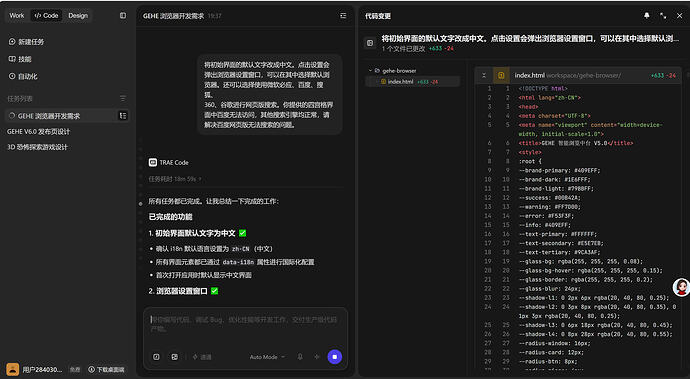
Task: Click the notification bell in 代码变更 panel
Action: pyautogui.click(x=646, y=15)
